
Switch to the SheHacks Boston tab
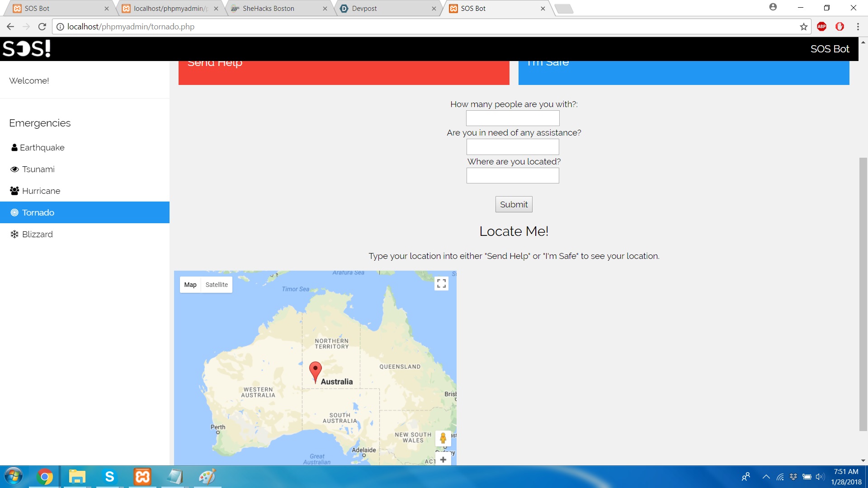tap(268, 8)
